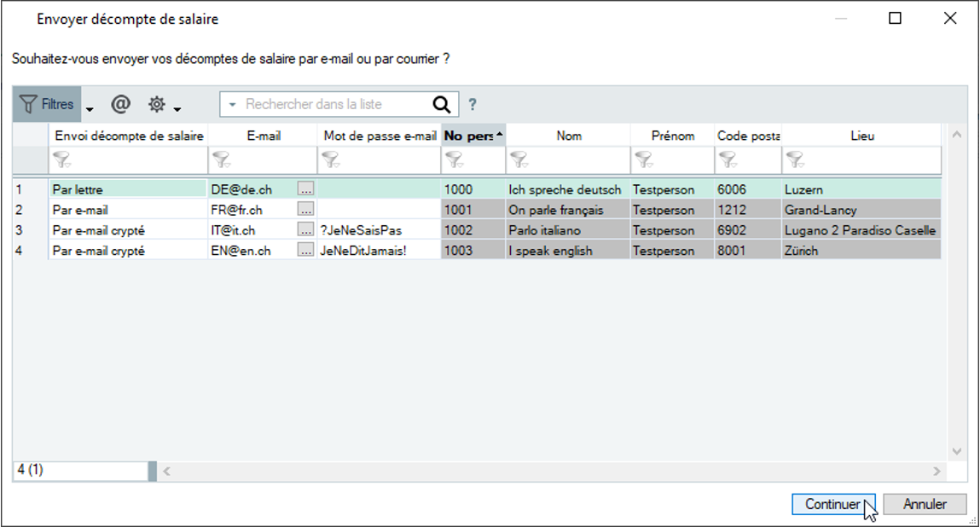The height and width of the screenshot is (527, 980).
Task: Sort by Code postal column header
Action: (748, 136)
